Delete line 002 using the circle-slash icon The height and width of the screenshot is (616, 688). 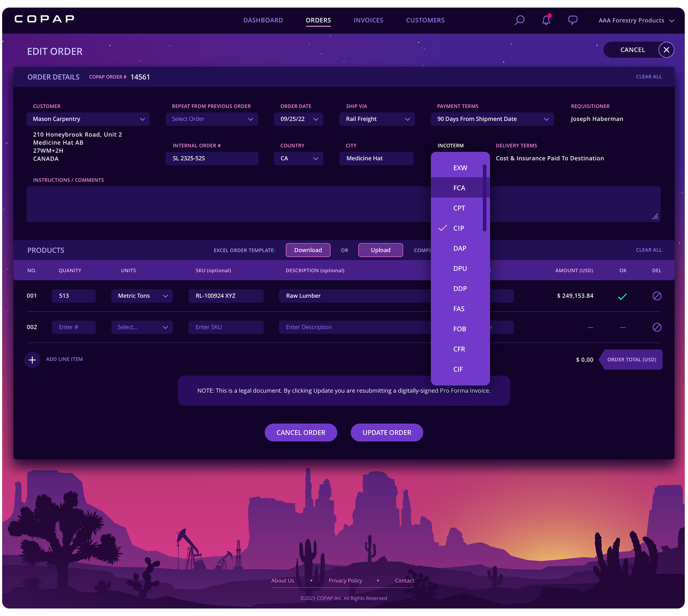click(657, 327)
